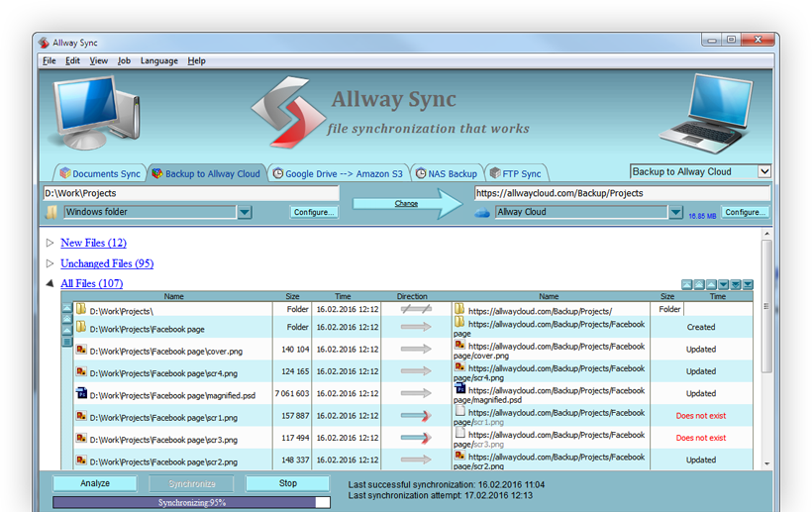Click the direction arrow for the scr4.png row
This screenshot has width=812, height=512.
tap(416, 371)
